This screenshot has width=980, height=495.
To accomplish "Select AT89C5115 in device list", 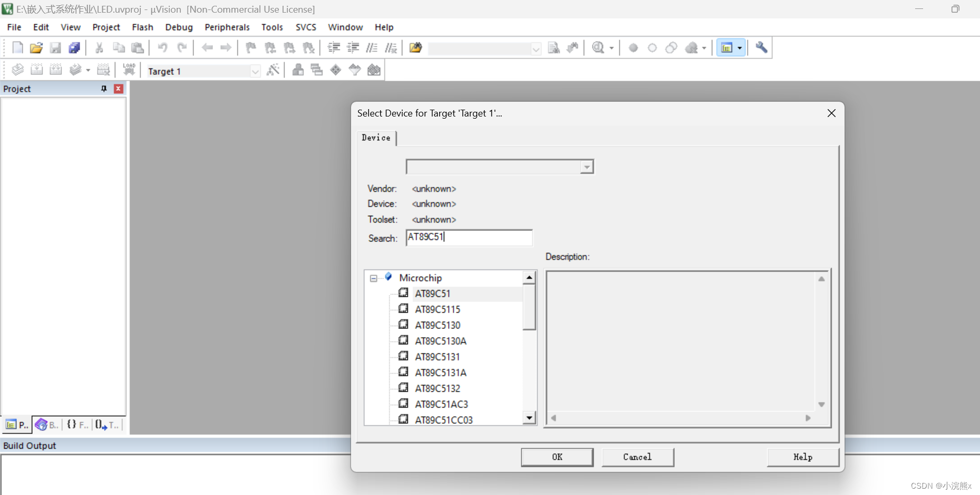I will [438, 309].
